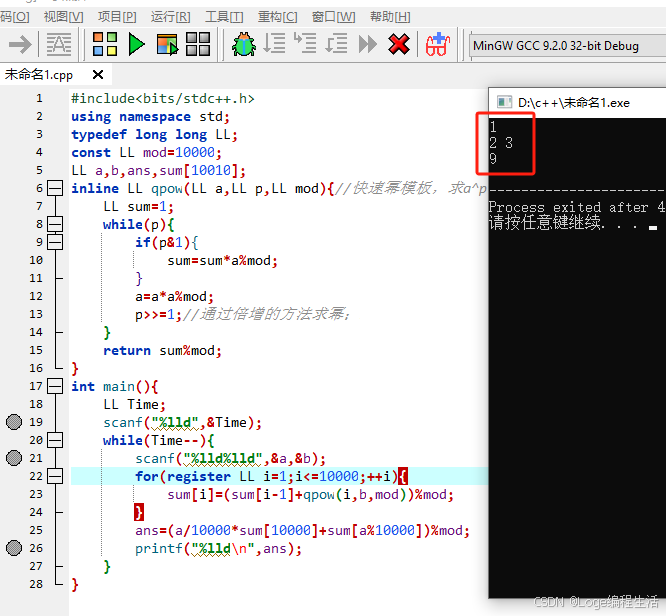
Task: Click the rebuild all gray squares icon
Action: [x=198, y=44]
